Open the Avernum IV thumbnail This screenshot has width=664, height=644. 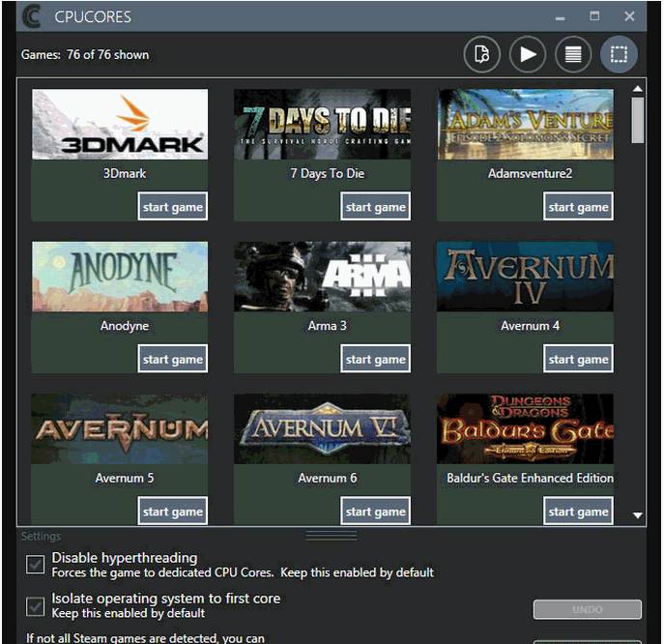point(526,277)
